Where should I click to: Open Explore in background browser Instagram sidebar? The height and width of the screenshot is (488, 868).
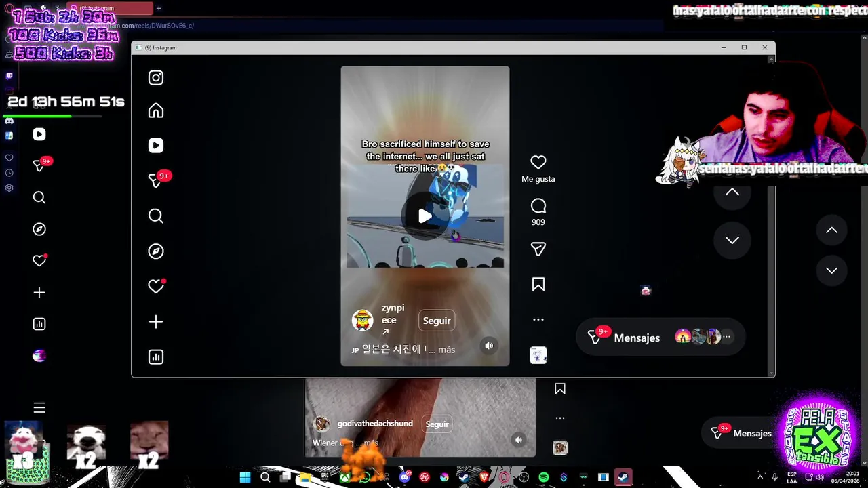(x=39, y=229)
